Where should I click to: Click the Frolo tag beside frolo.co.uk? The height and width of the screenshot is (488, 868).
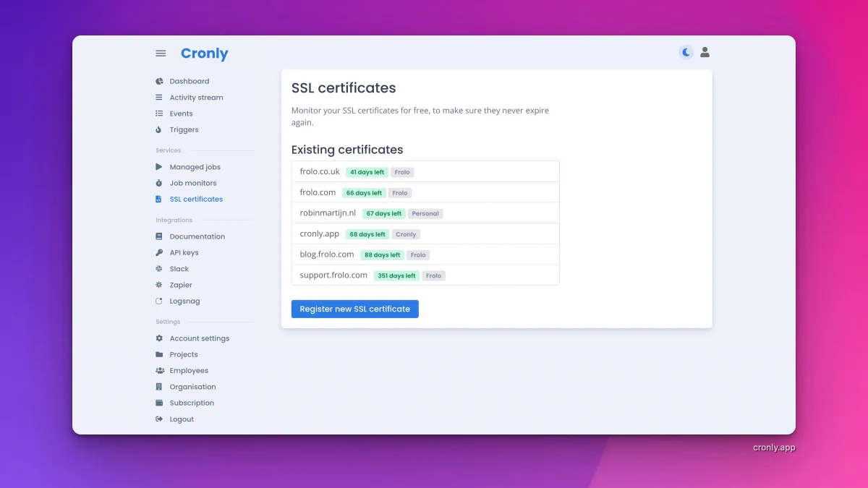pyautogui.click(x=402, y=172)
